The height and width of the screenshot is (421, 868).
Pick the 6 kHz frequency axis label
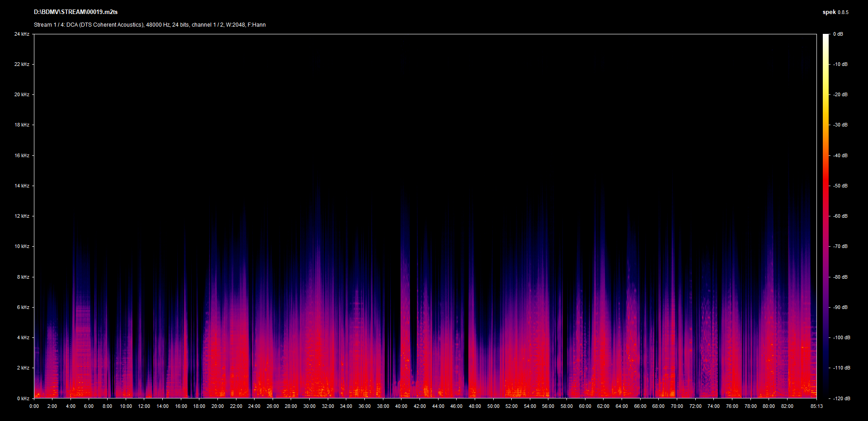tap(23, 307)
